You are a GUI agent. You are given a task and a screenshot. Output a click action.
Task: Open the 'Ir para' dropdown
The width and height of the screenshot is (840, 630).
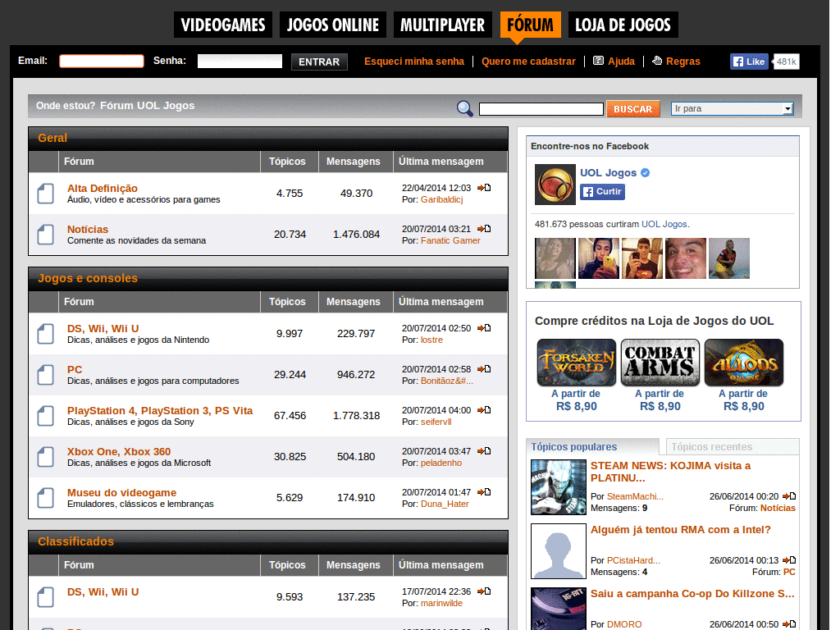click(733, 109)
